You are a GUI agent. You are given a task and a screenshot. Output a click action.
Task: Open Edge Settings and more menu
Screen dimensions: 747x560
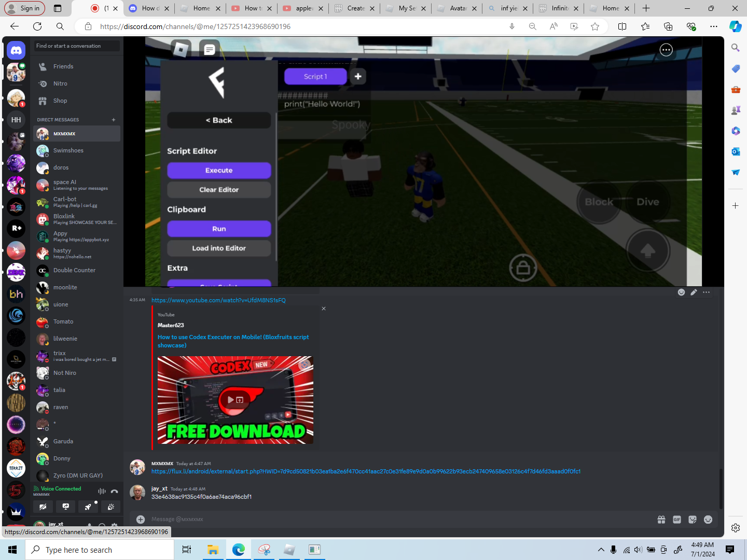[x=714, y=26]
